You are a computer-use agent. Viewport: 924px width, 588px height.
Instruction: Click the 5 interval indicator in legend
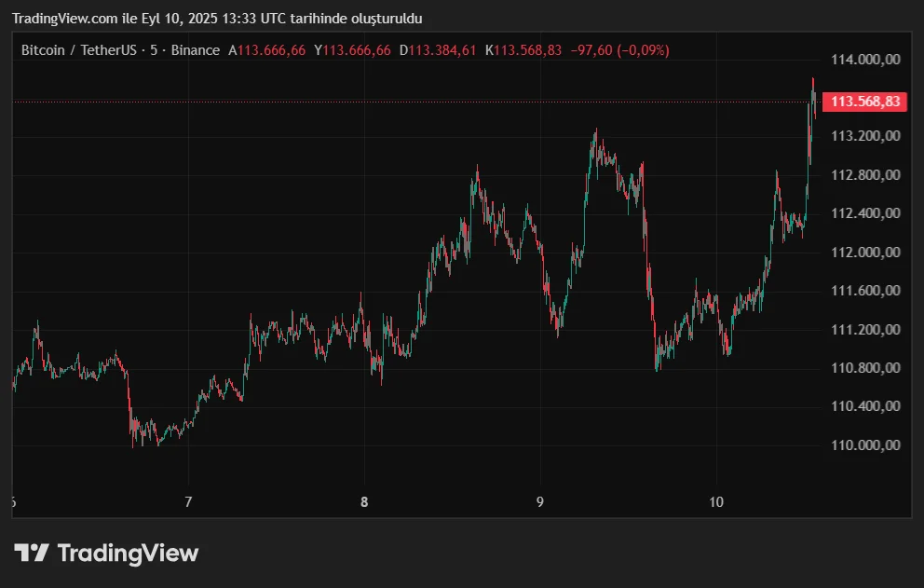tap(154, 50)
